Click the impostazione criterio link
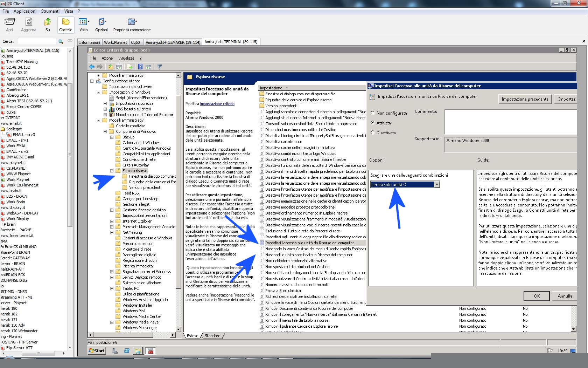The image size is (588, 368). coord(217,104)
